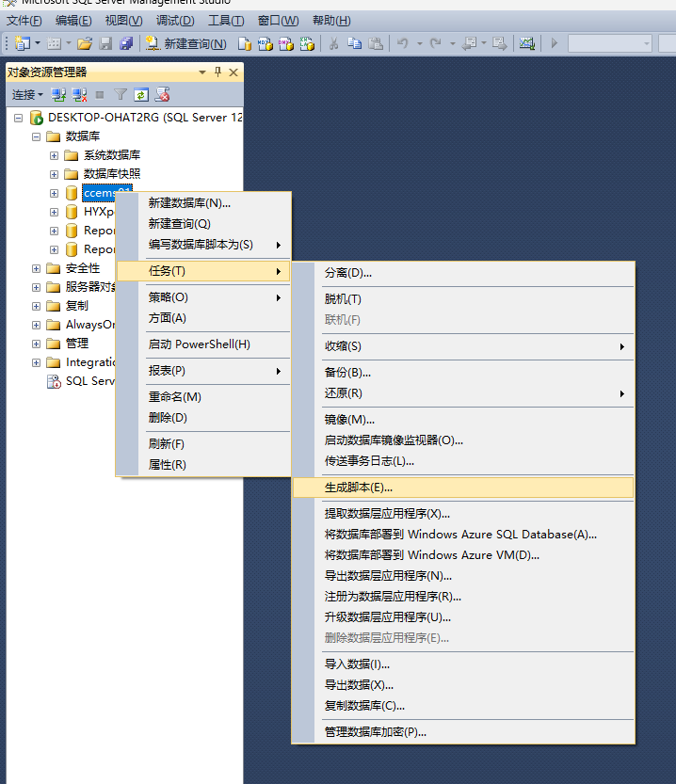Image resolution: width=676 pixels, height=784 pixels.
Task: Choose 重命名(M) in context menu
Action: click(x=204, y=397)
